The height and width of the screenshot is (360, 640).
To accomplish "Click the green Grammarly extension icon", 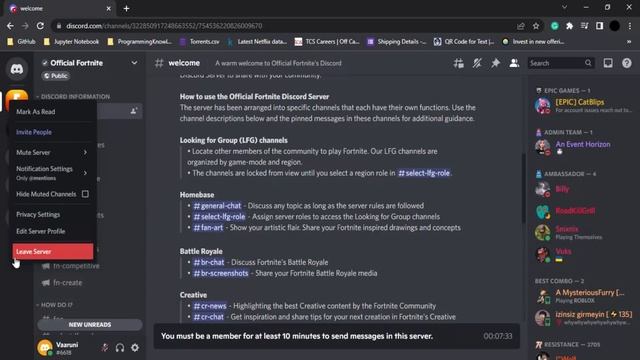I will (554, 26).
